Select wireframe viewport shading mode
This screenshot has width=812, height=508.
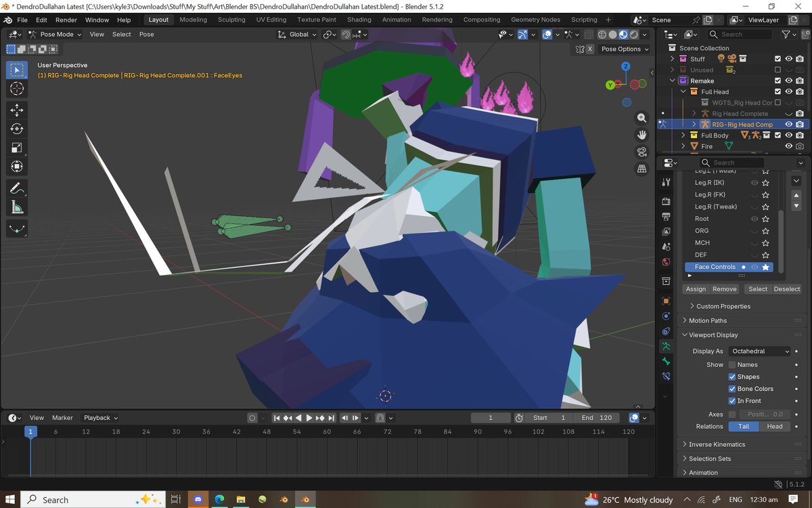tap(602, 34)
